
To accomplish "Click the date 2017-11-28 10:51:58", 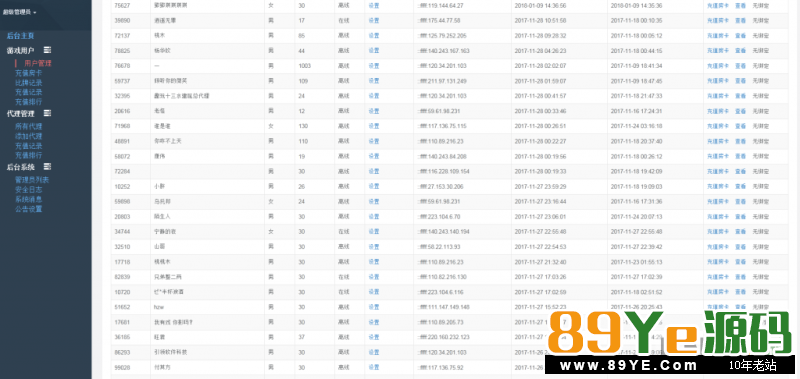I will coord(540,21).
